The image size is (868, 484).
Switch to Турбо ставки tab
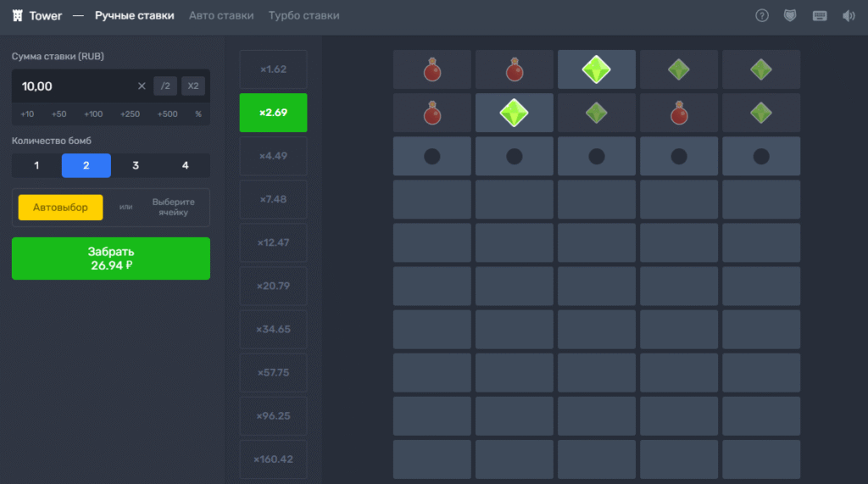303,15
